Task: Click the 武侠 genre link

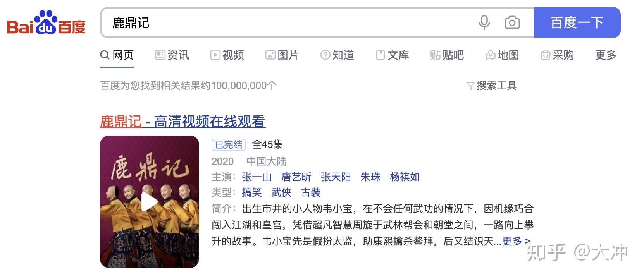Action: pyautogui.click(x=281, y=192)
